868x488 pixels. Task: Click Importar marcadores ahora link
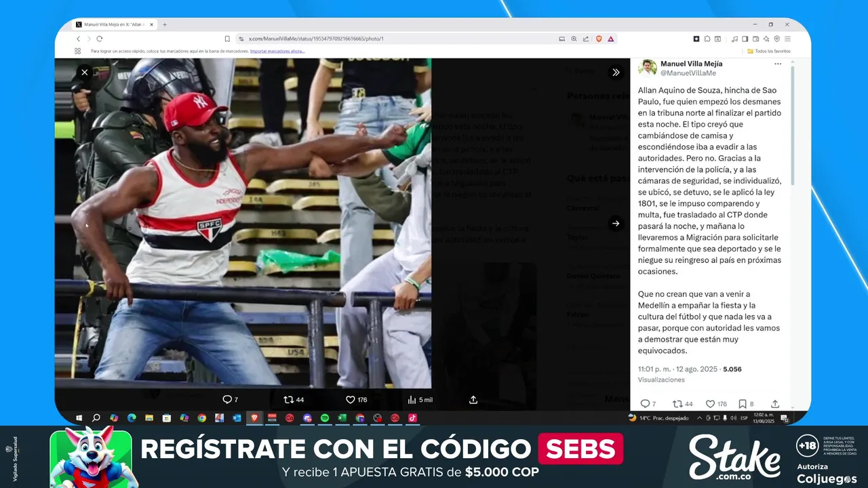(277, 51)
